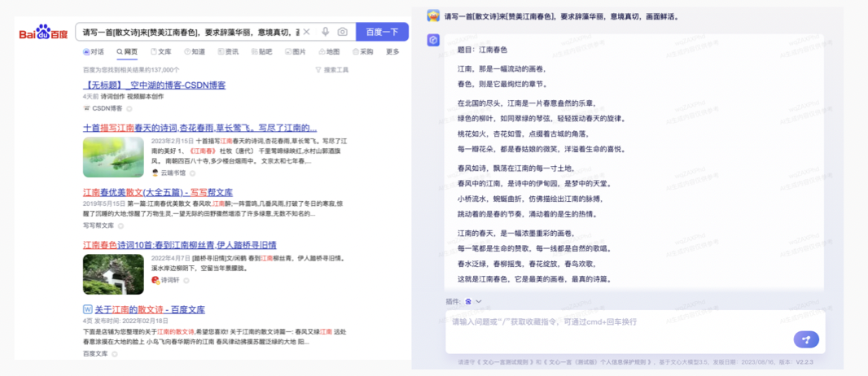Click the Baidu logo

(43, 32)
